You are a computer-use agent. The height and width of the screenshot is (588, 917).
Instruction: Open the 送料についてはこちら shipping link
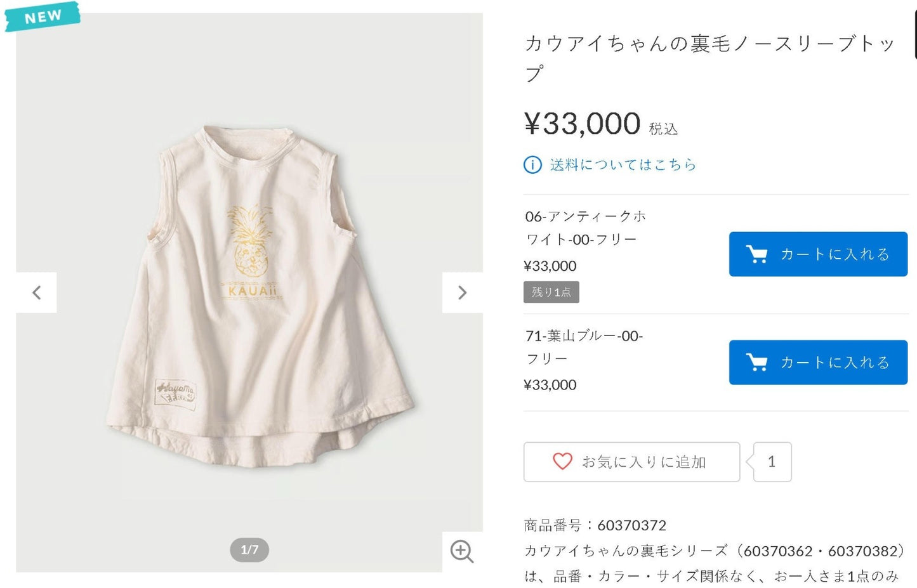click(x=623, y=165)
